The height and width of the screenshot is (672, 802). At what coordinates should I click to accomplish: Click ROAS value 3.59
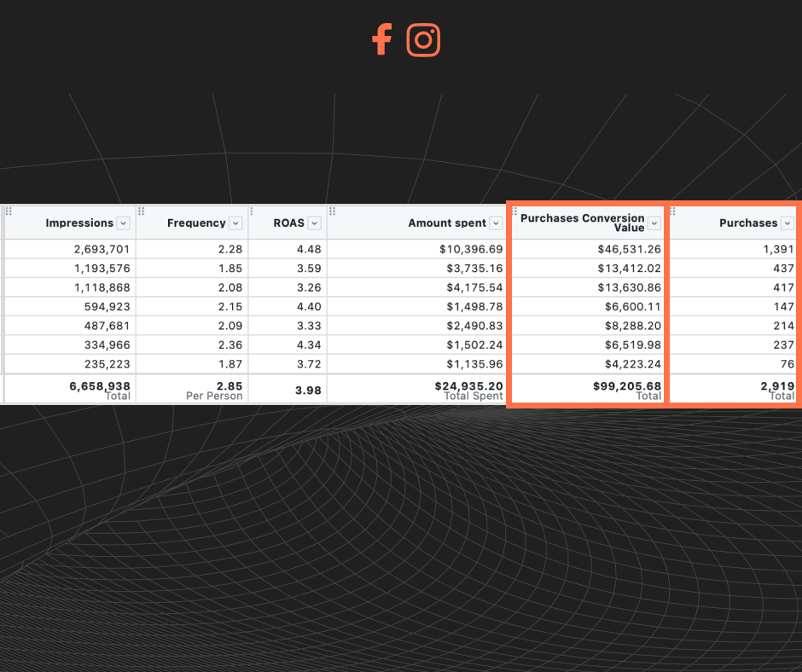pos(309,269)
